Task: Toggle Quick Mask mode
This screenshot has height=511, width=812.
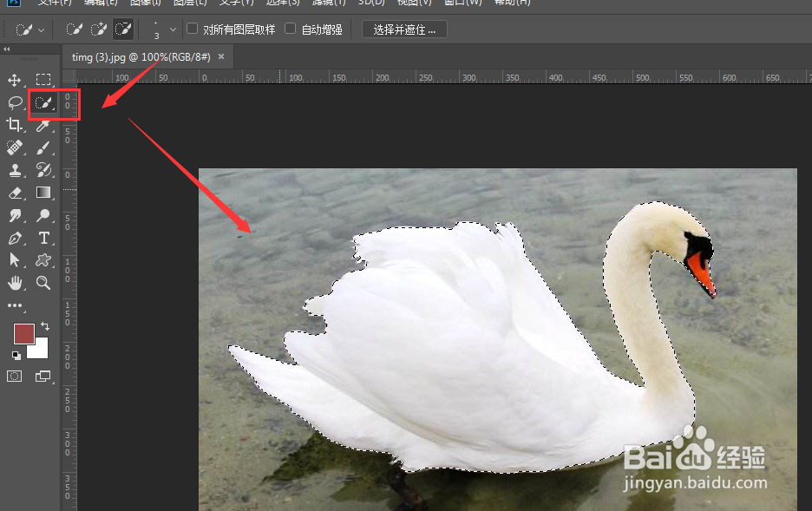Action: click(x=15, y=377)
